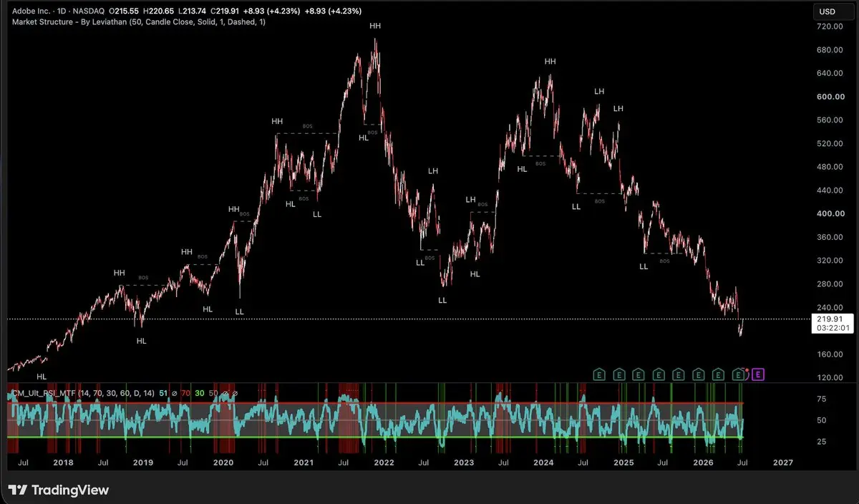Screen dimensions: 859x504
Task: Click the bold 400.00 price scale label
Action: coord(830,214)
